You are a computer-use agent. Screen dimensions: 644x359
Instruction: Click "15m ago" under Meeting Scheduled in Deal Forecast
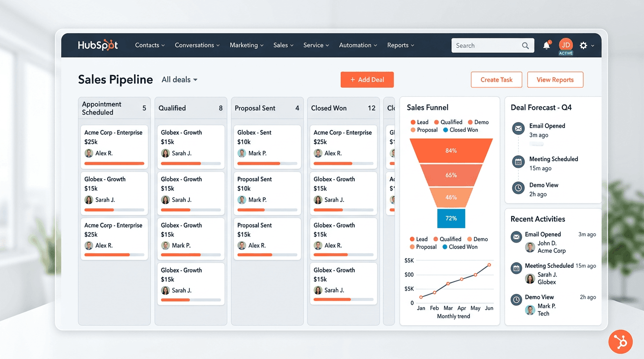coord(541,168)
